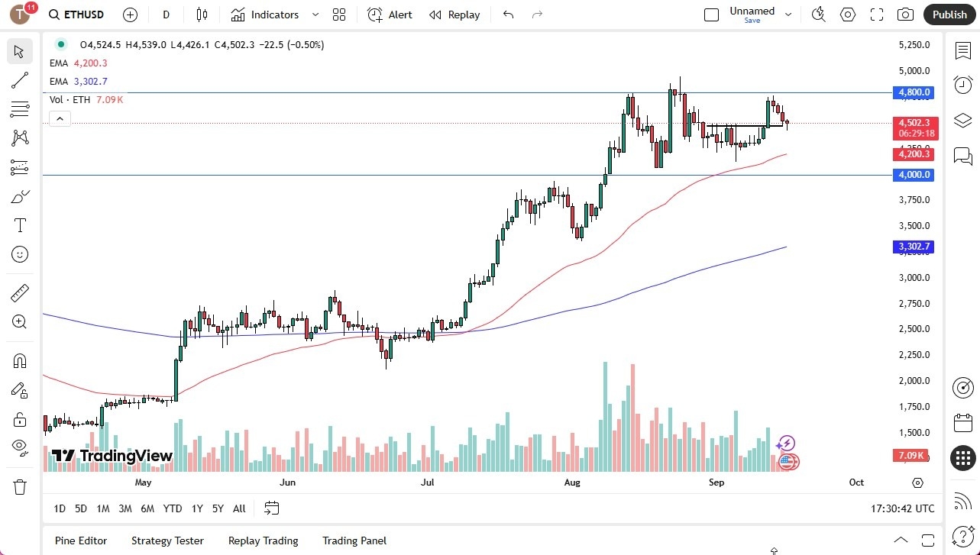Enable magnet mode in the left toolbar
980x555 pixels.
[x=19, y=360]
